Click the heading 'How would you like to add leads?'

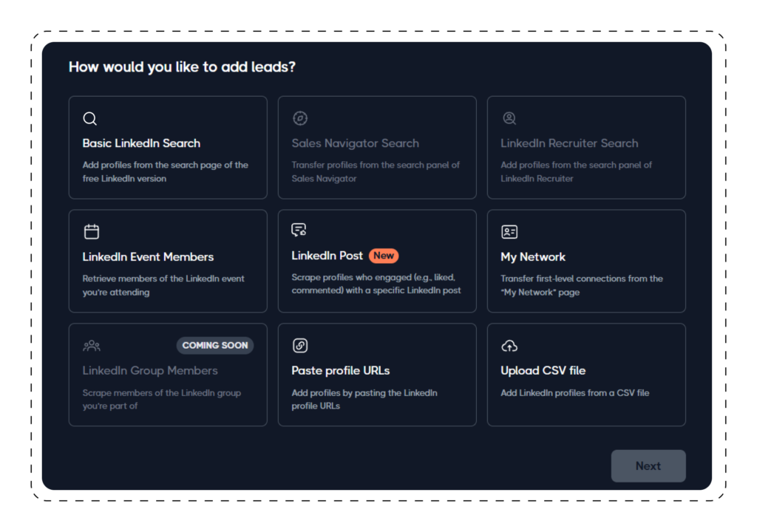click(x=182, y=67)
